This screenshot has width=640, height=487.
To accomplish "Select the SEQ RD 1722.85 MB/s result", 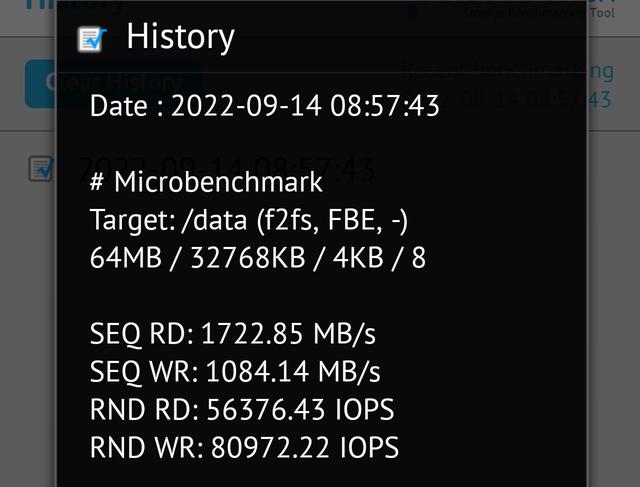I will coord(235,334).
